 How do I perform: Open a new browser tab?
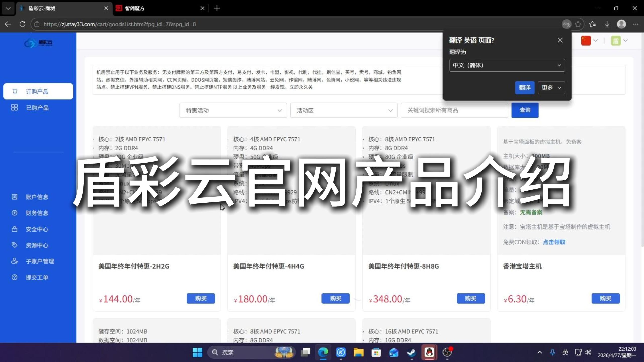pyautogui.click(x=217, y=8)
